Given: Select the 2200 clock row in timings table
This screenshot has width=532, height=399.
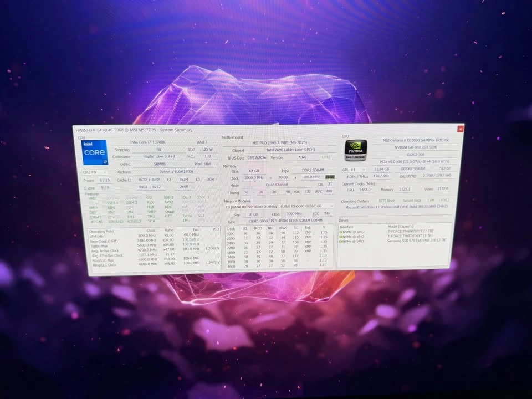Looking at the screenshot, I should [x=278, y=248].
